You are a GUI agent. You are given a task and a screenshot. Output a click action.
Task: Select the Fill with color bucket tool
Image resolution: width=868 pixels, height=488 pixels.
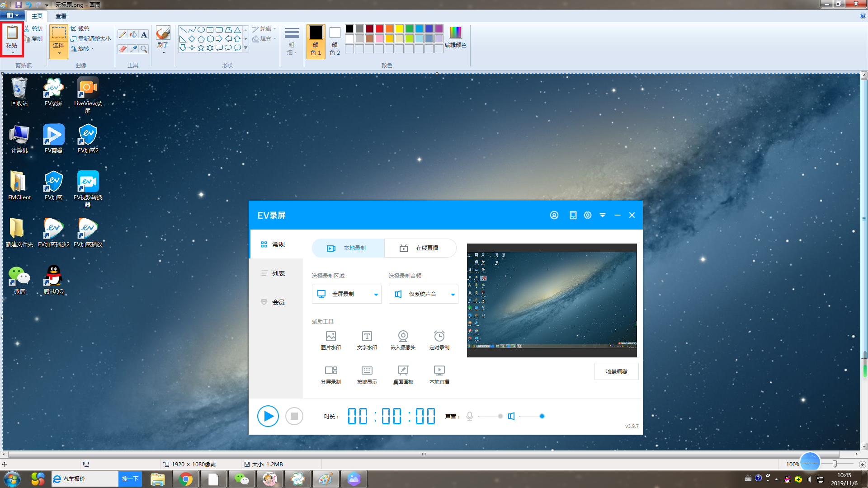point(133,35)
